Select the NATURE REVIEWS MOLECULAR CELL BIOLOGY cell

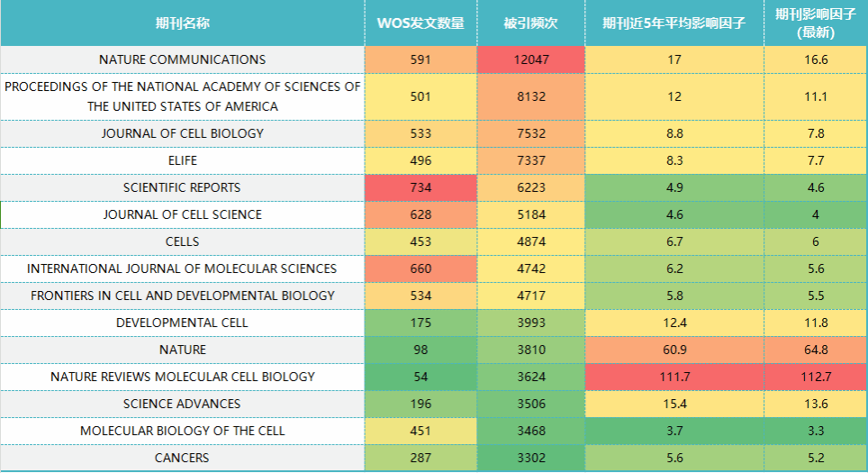click(x=182, y=377)
